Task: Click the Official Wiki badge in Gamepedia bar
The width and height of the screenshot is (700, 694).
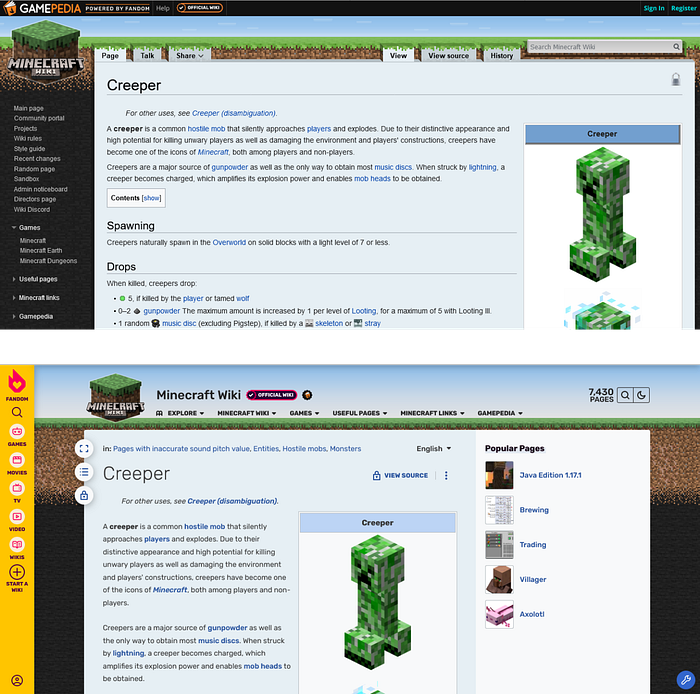Action: tap(200, 8)
